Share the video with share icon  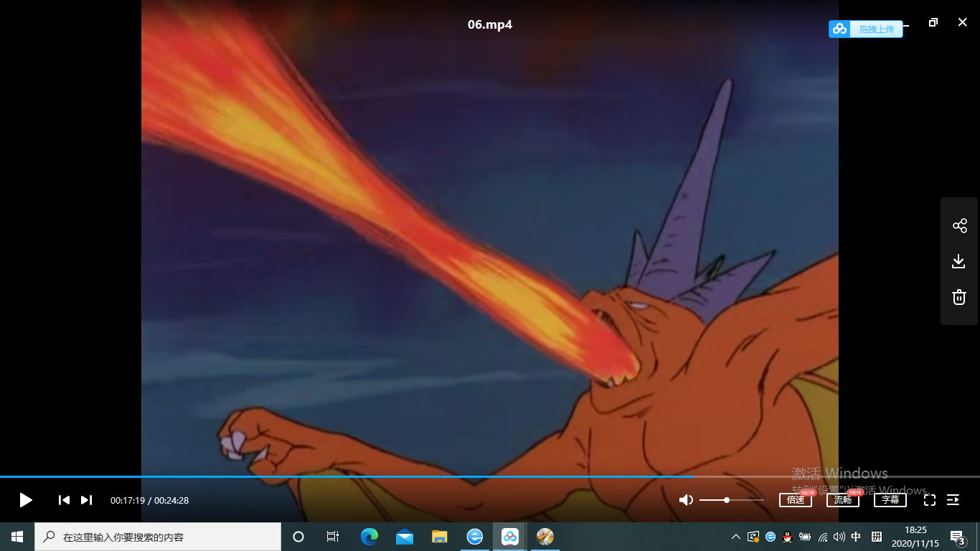coord(959,226)
